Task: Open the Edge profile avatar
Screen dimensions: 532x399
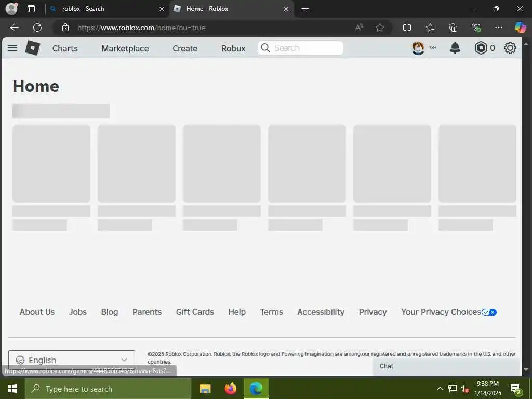Action: pyautogui.click(x=11, y=8)
